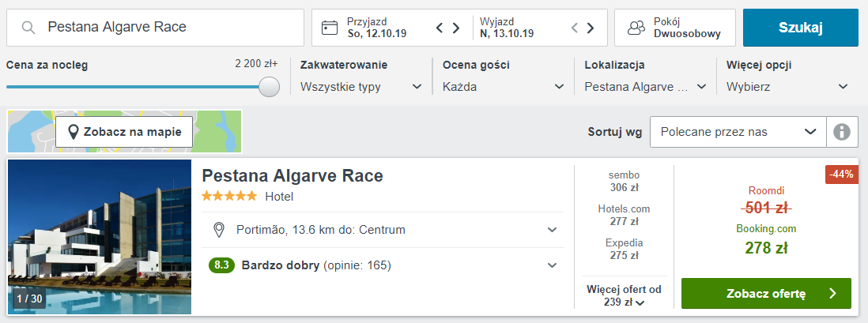Expand the Bardzo dobry reviews chevron
This screenshot has height=323, width=868.
[x=552, y=265]
